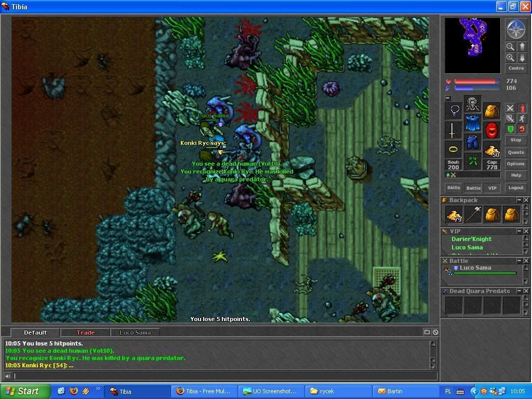Click the Firefox icon in Quick Launch
Viewport: 532px width, 399px height.
[73, 391]
